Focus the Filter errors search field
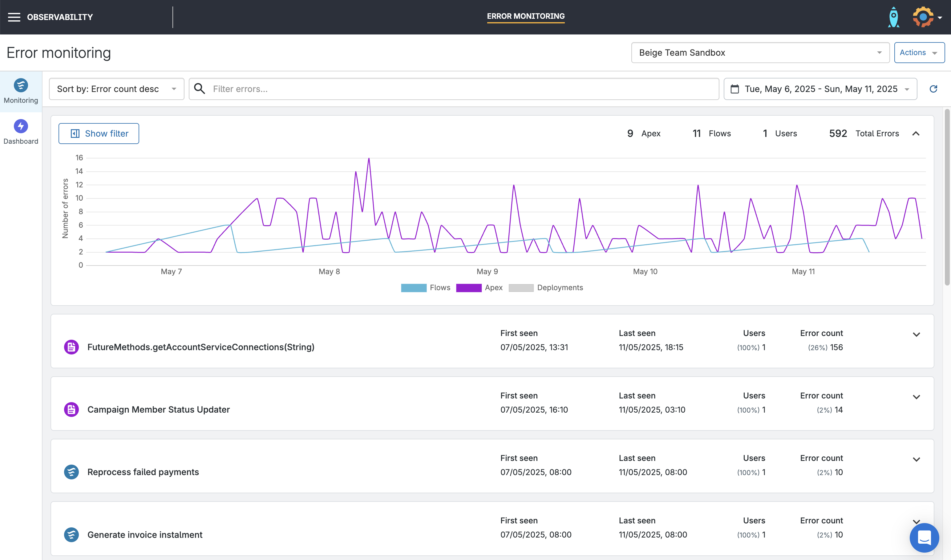The height and width of the screenshot is (560, 951). 453,89
